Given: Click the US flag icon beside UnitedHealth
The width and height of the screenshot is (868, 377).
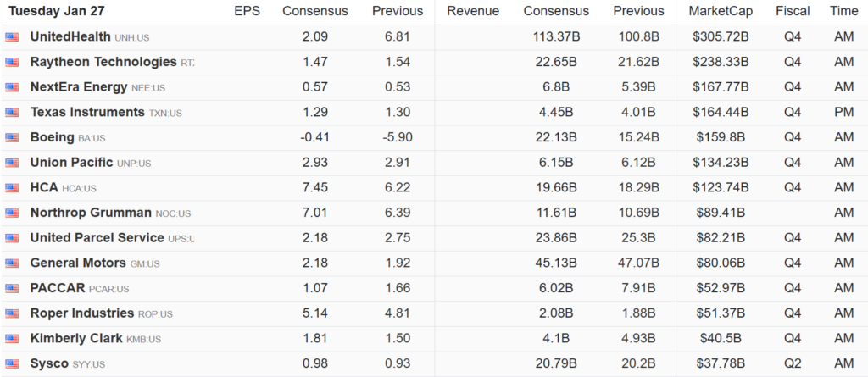Looking at the screenshot, I should pos(12,37).
